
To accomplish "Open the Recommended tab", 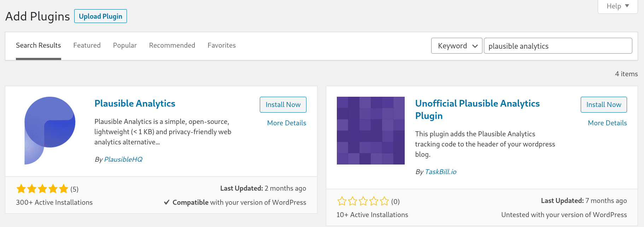I will pos(172,45).
